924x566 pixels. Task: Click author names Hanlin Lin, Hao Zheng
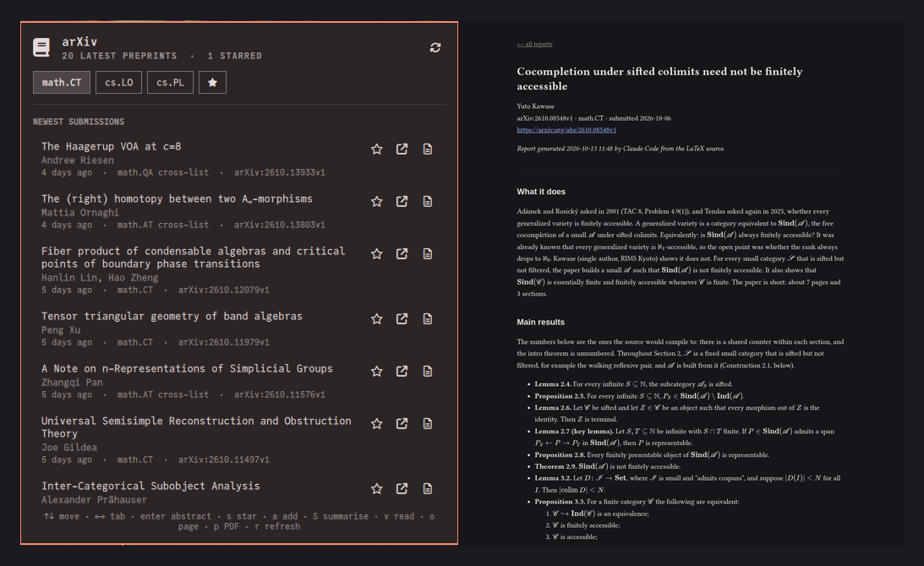pos(100,277)
